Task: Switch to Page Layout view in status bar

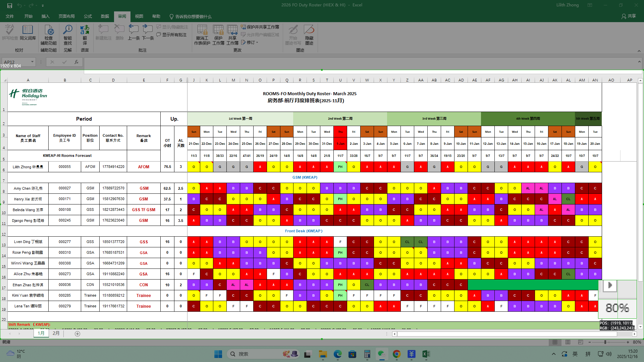Action: [568, 342]
